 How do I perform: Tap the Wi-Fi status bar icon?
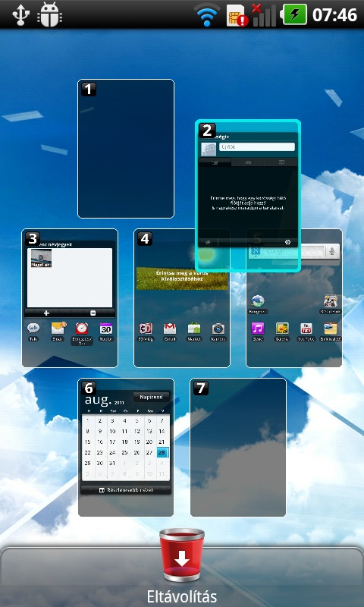coord(207,14)
